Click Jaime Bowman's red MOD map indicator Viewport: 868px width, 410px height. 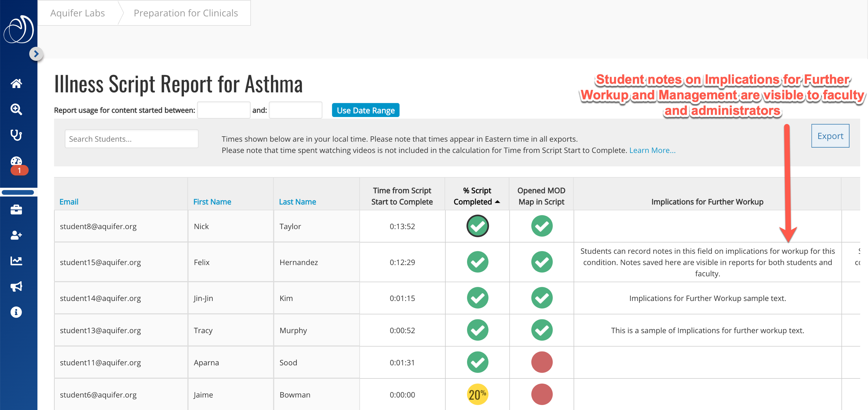pyautogui.click(x=542, y=395)
